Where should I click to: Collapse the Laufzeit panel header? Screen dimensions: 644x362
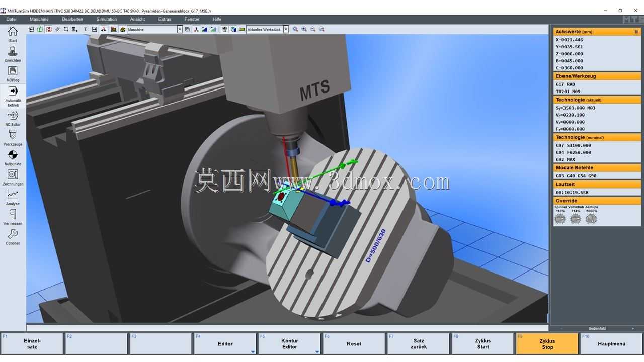[597, 185]
